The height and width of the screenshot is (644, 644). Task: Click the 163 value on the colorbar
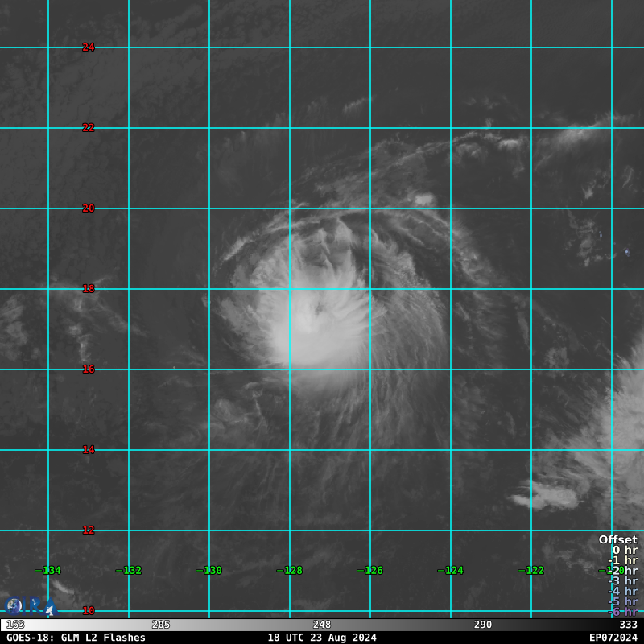[x=15, y=625]
